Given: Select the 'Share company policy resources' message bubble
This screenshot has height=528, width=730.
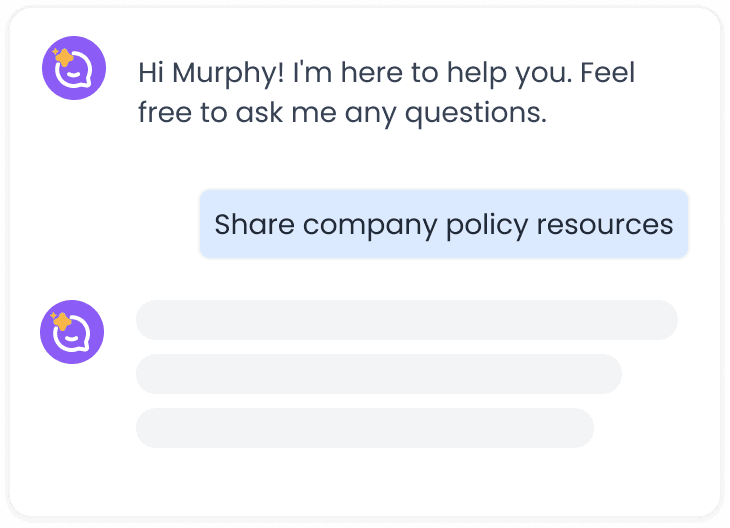Looking at the screenshot, I should click(444, 224).
